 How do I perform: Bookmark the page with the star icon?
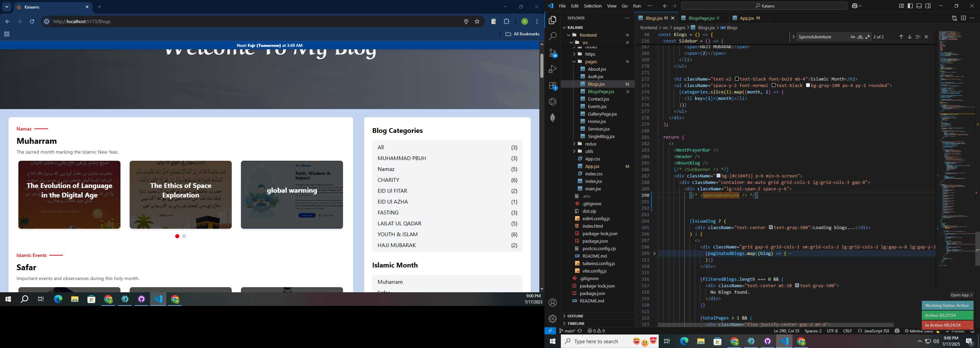[x=477, y=22]
